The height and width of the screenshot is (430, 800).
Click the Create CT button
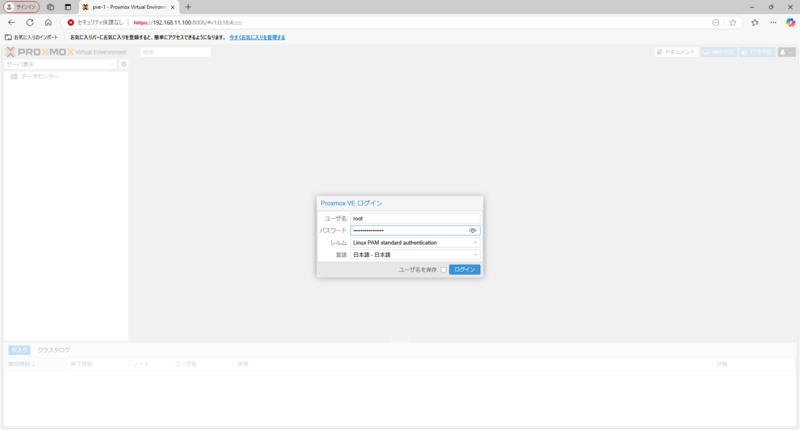[757, 52]
